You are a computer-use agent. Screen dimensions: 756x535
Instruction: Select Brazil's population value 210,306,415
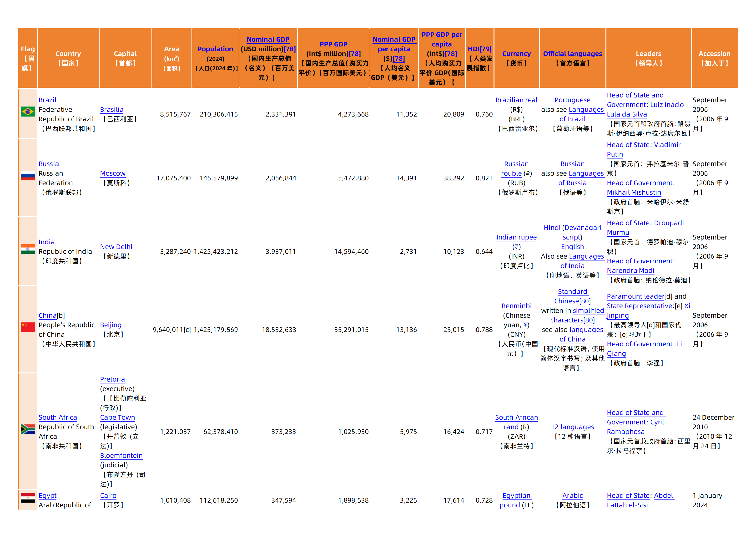click(218, 114)
